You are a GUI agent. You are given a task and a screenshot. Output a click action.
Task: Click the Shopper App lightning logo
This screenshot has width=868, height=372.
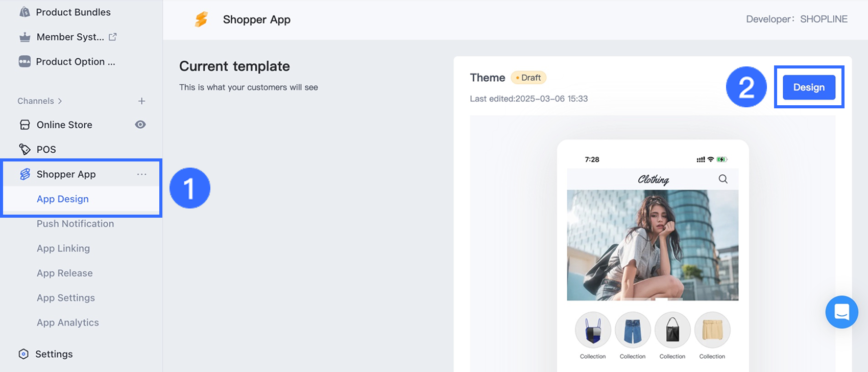(202, 19)
